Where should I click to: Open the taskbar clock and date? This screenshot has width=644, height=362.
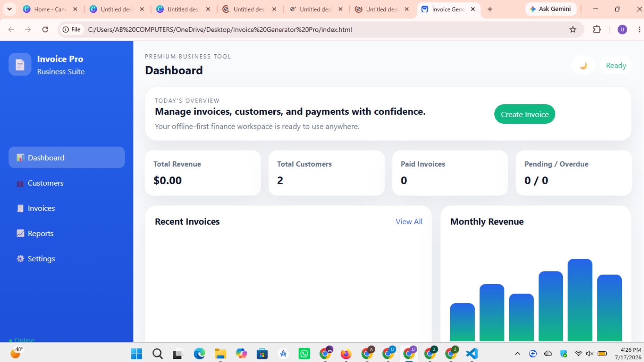[628, 354]
